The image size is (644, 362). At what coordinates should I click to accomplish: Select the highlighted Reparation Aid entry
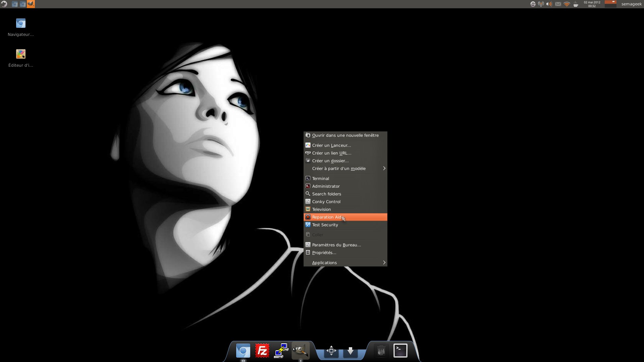(345, 217)
